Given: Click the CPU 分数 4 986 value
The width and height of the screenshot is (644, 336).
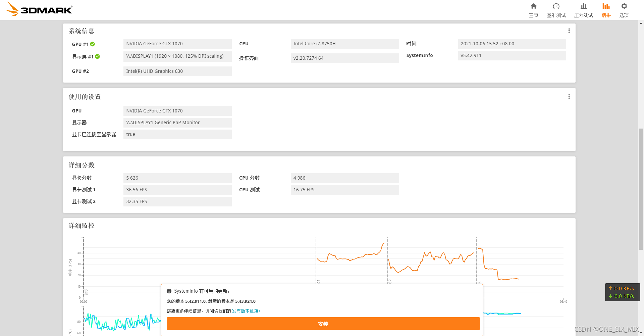Looking at the screenshot, I should coord(345,178).
